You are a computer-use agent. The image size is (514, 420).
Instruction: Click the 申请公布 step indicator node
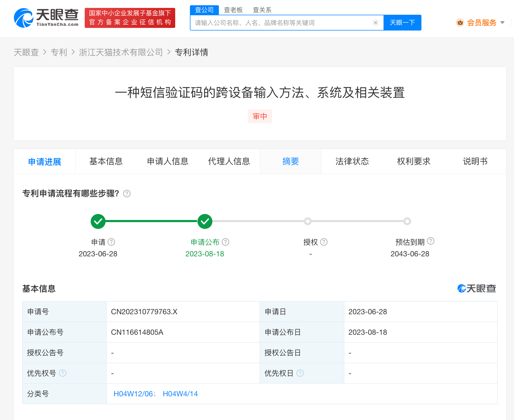pyautogui.click(x=204, y=221)
